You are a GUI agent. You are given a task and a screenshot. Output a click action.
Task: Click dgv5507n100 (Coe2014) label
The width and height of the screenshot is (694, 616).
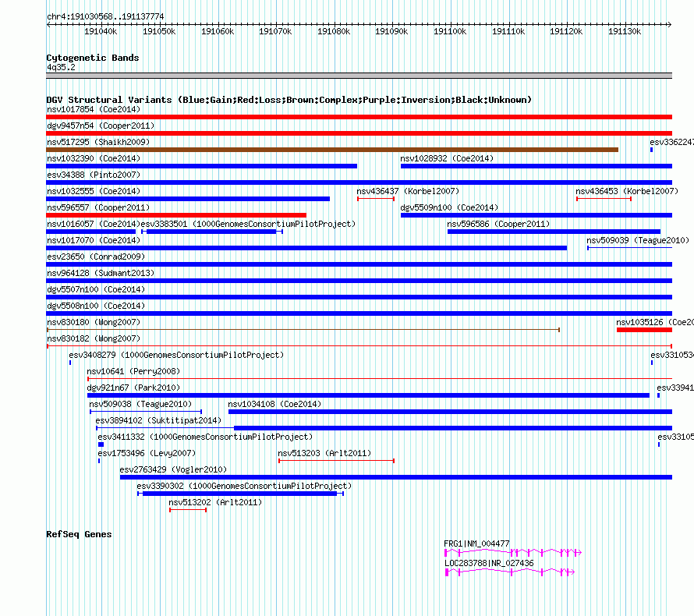tap(96, 289)
